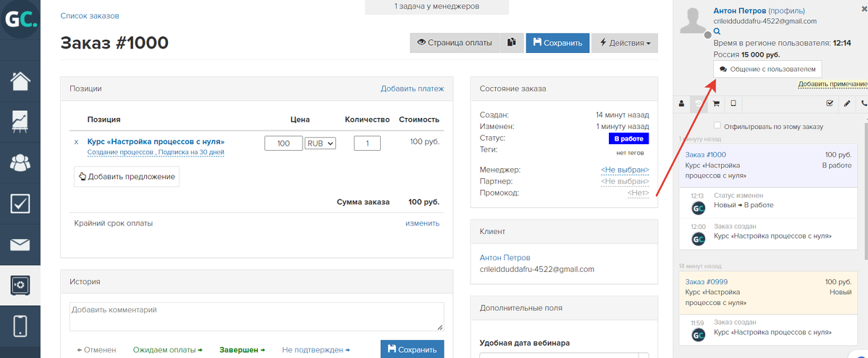
Task: Click the 'Страница оплаты' button
Action: pyautogui.click(x=455, y=43)
